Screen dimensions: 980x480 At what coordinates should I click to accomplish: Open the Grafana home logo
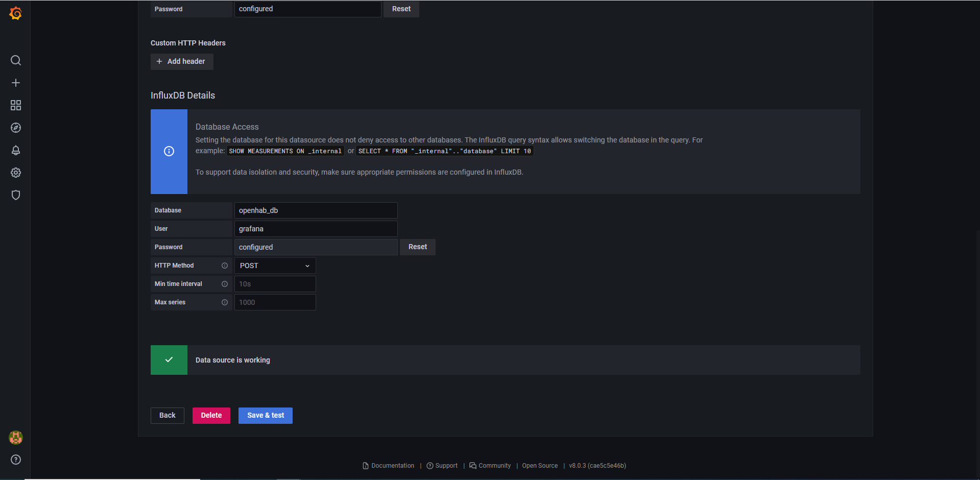(x=16, y=13)
